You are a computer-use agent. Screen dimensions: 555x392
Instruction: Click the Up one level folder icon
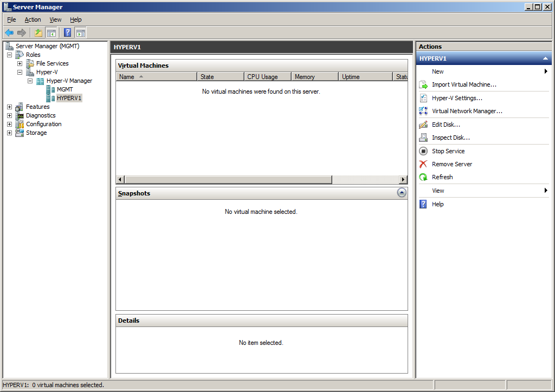click(38, 33)
